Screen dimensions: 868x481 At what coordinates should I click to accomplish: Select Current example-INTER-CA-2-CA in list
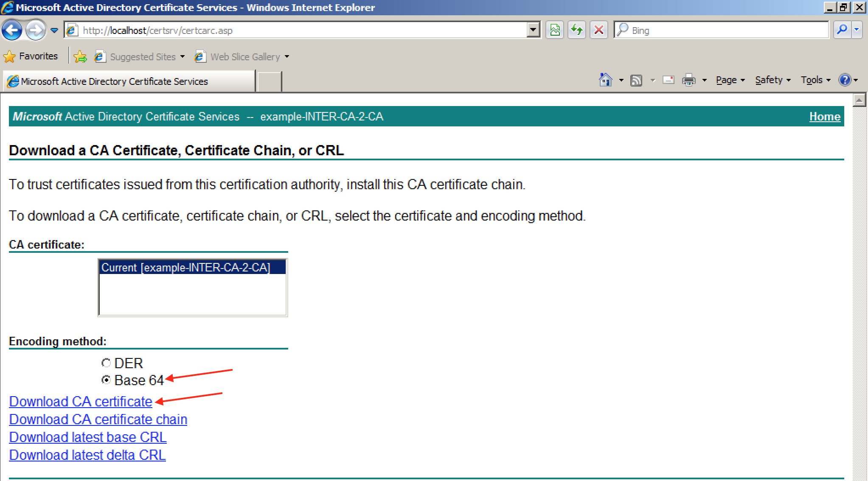(x=186, y=268)
